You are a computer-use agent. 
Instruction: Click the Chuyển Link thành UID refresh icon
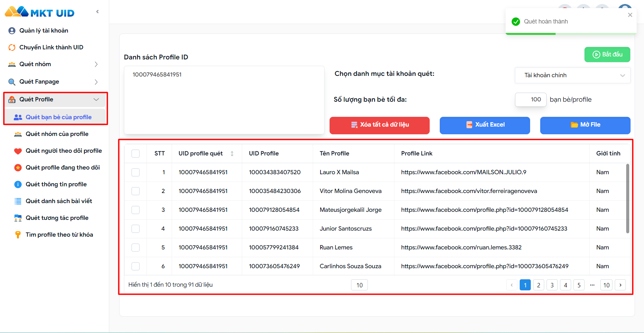tap(12, 47)
